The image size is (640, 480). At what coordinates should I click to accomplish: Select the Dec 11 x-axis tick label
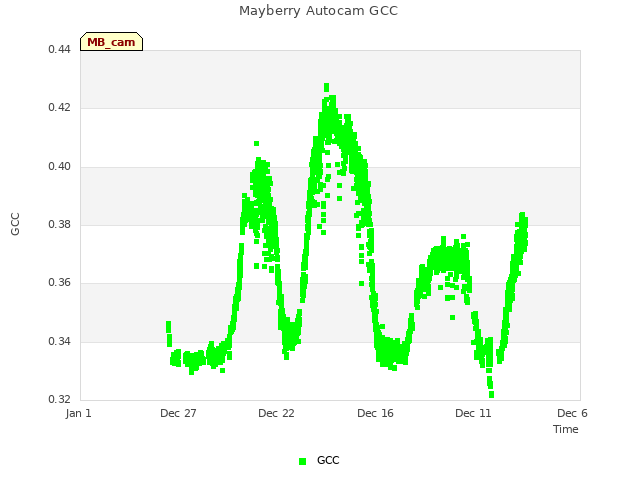pos(473,413)
